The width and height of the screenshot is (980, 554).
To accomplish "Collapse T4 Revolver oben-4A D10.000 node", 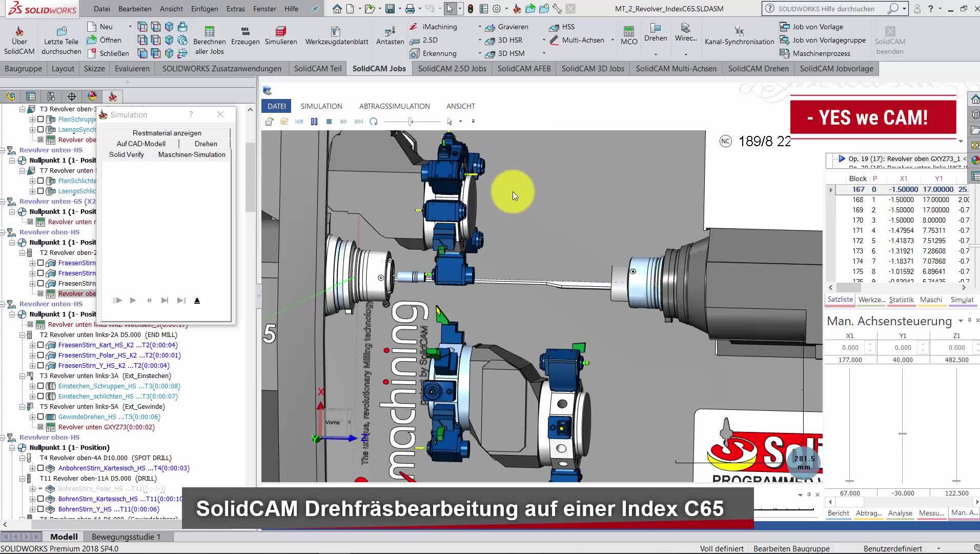I will (22, 458).
